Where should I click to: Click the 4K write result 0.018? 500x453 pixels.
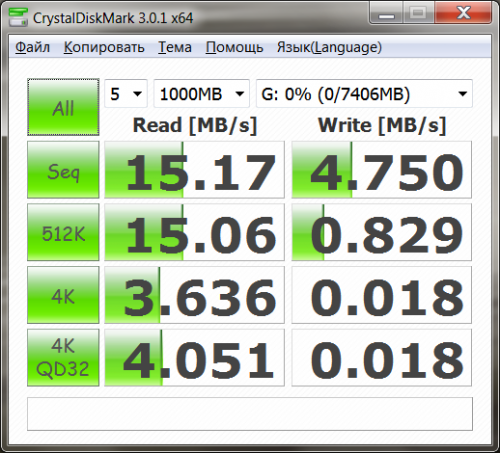[x=382, y=295]
